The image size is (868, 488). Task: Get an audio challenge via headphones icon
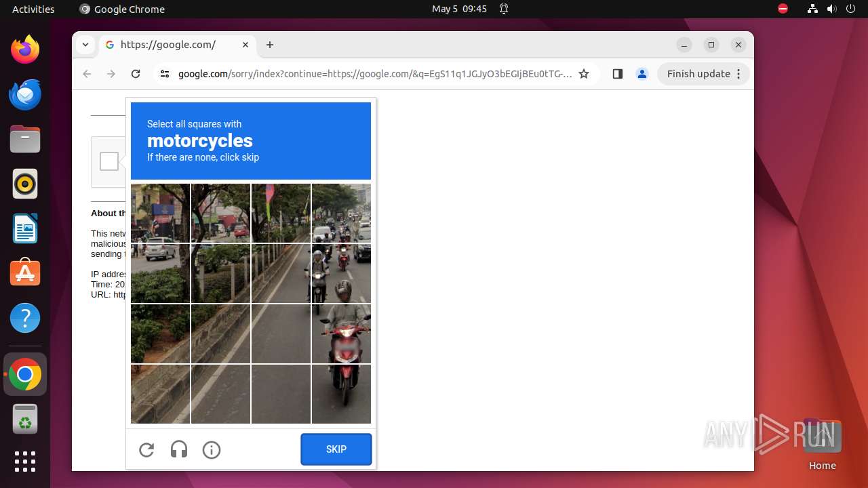pyautogui.click(x=179, y=449)
